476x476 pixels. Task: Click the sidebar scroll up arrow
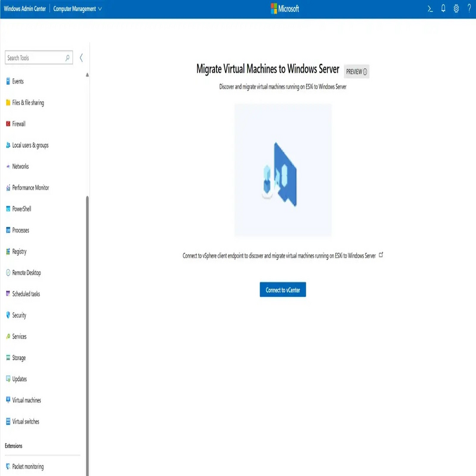tap(87, 74)
